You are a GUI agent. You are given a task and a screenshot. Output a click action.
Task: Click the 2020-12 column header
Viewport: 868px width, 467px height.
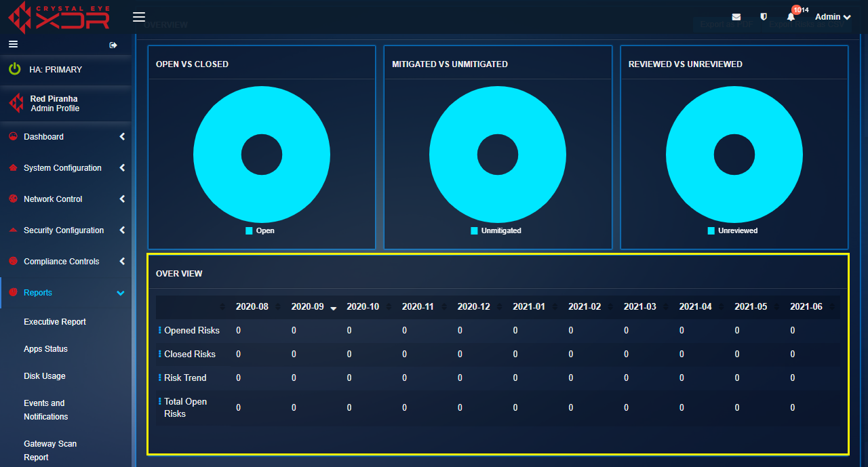(473, 307)
